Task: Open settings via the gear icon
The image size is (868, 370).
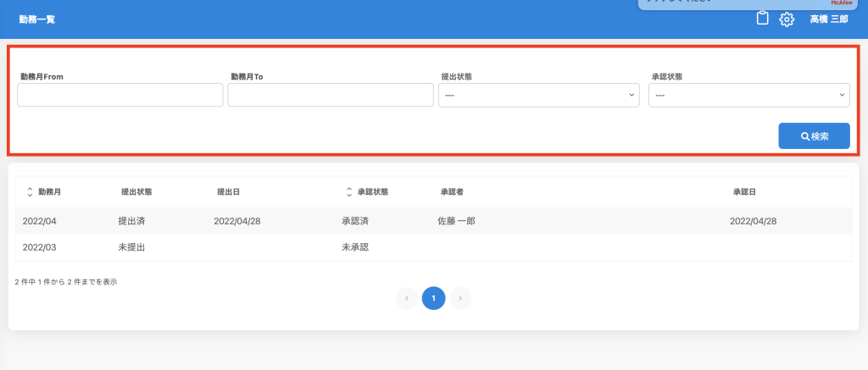Action: [x=787, y=19]
